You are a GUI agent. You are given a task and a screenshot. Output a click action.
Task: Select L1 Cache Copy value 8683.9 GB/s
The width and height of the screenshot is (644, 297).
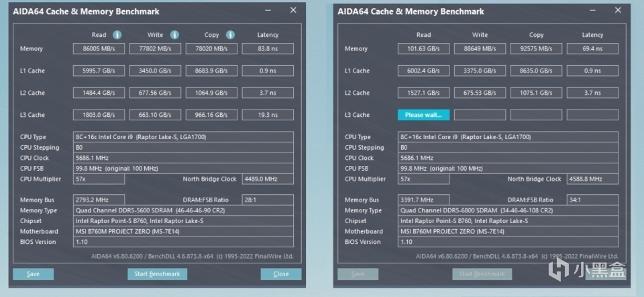(x=211, y=71)
